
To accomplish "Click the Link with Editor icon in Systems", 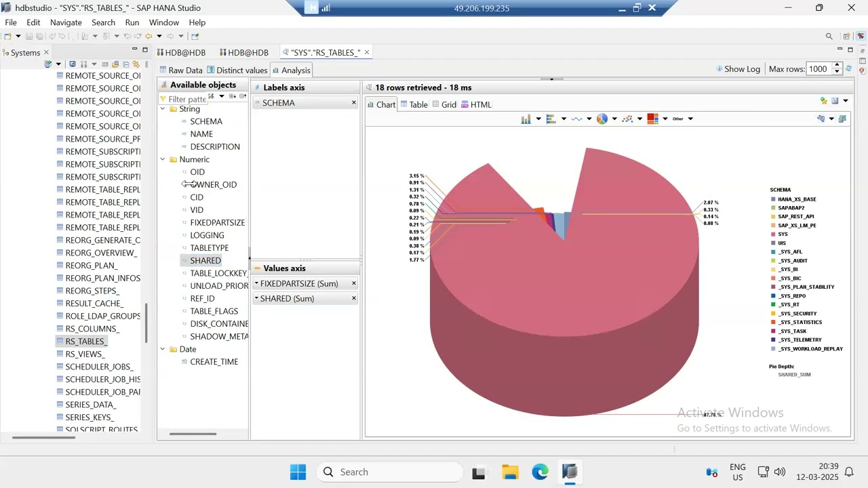I will pyautogui.click(x=136, y=64).
